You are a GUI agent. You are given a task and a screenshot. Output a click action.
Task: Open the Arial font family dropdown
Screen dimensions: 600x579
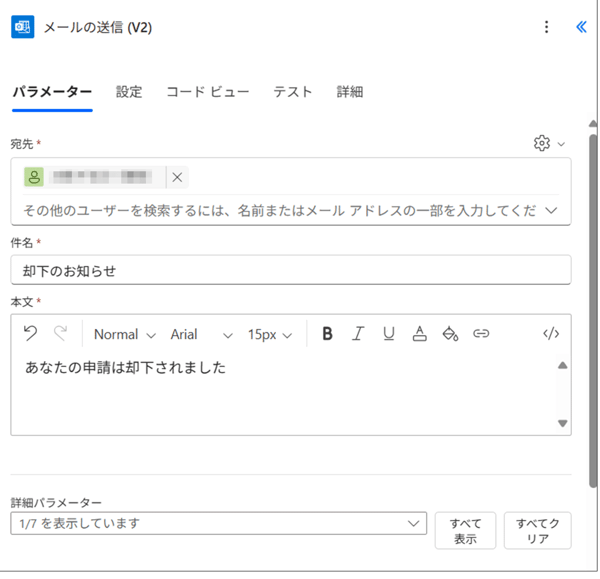(x=201, y=334)
